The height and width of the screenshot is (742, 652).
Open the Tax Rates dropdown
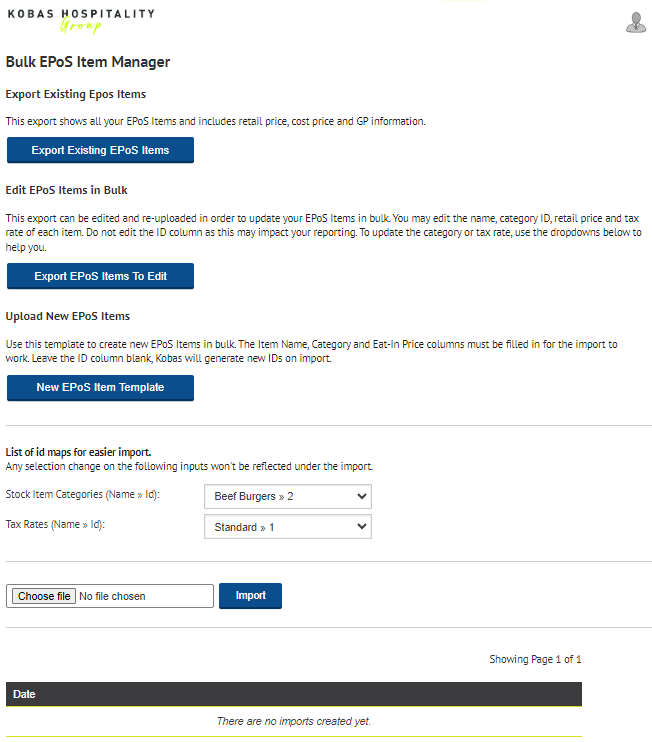[x=288, y=527]
